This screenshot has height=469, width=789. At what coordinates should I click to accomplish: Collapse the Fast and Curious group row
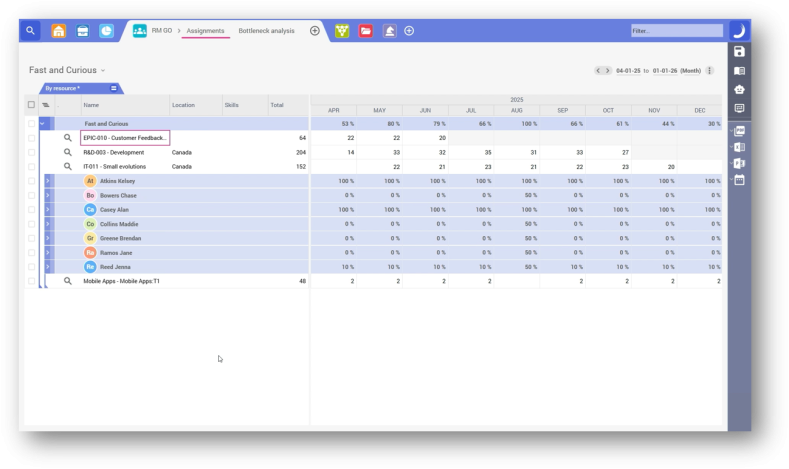click(x=42, y=124)
